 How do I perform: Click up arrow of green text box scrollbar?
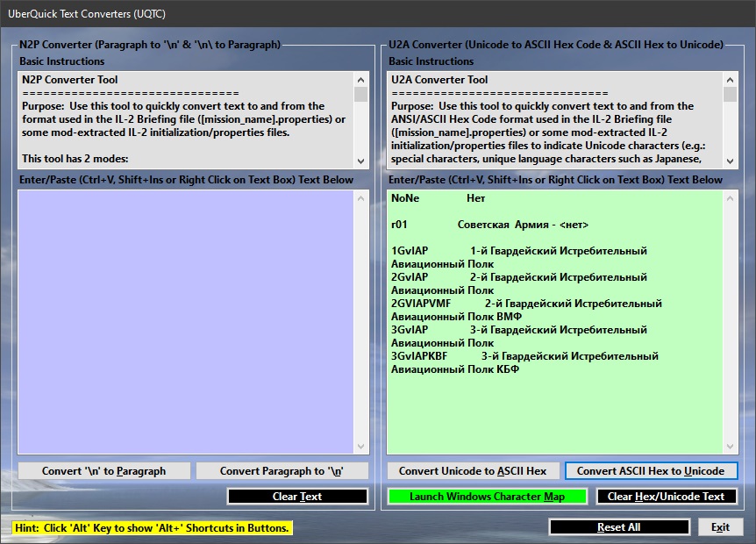[x=730, y=198]
